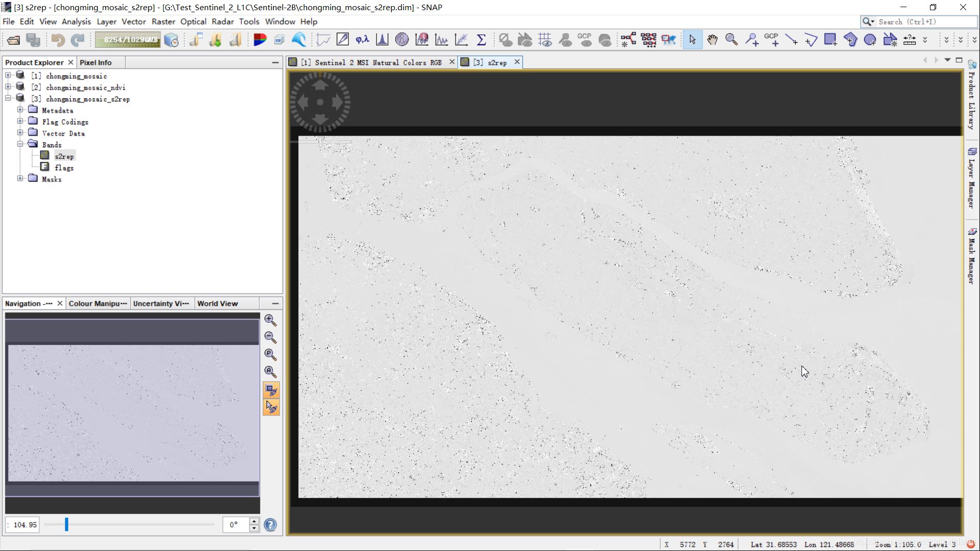The image size is (980, 551).
Task: Switch to World View tab
Action: pos(217,303)
